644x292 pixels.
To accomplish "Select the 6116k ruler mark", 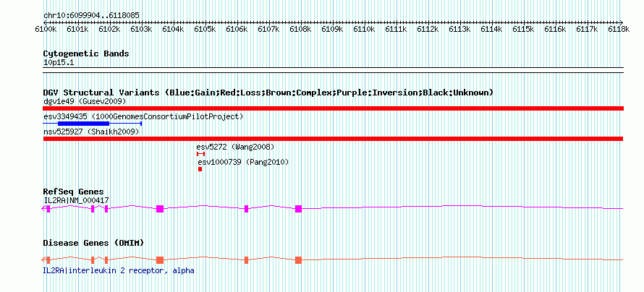I will 554,29.
